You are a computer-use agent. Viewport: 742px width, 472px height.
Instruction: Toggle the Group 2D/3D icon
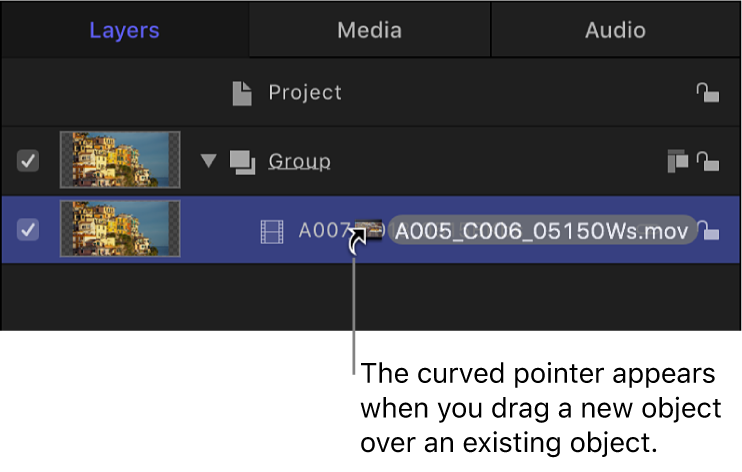[678, 160]
